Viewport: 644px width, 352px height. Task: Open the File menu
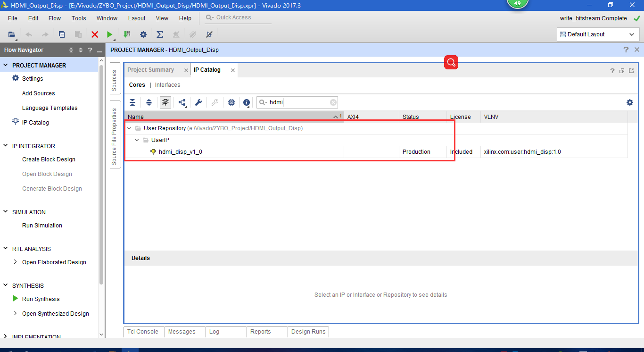13,18
